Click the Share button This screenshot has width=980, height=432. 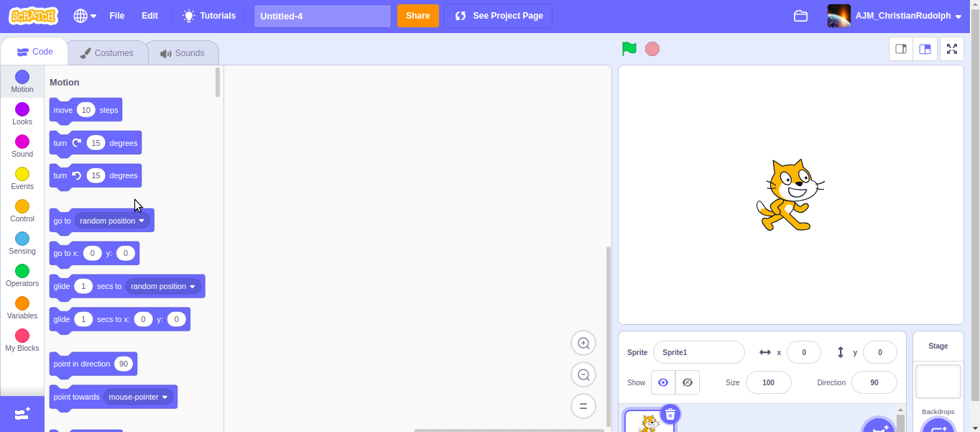pos(417,15)
